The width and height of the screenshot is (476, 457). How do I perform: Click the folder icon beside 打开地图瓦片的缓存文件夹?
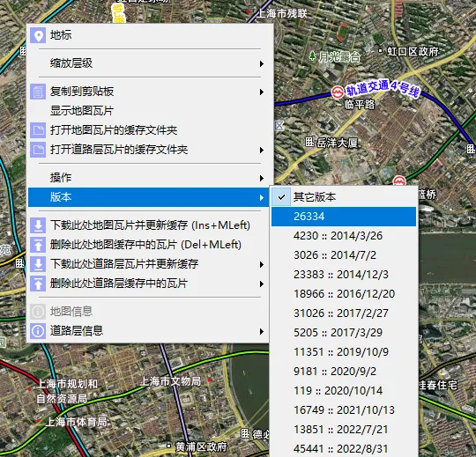[38, 130]
